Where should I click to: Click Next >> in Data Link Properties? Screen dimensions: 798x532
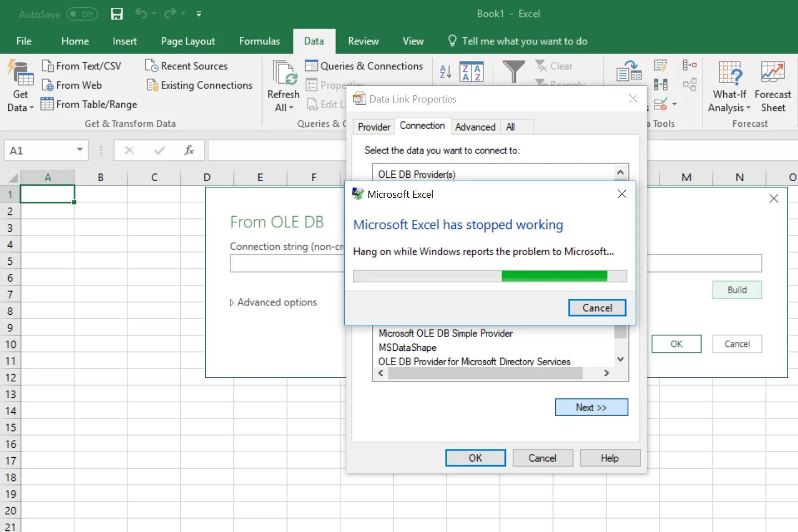coord(591,407)
